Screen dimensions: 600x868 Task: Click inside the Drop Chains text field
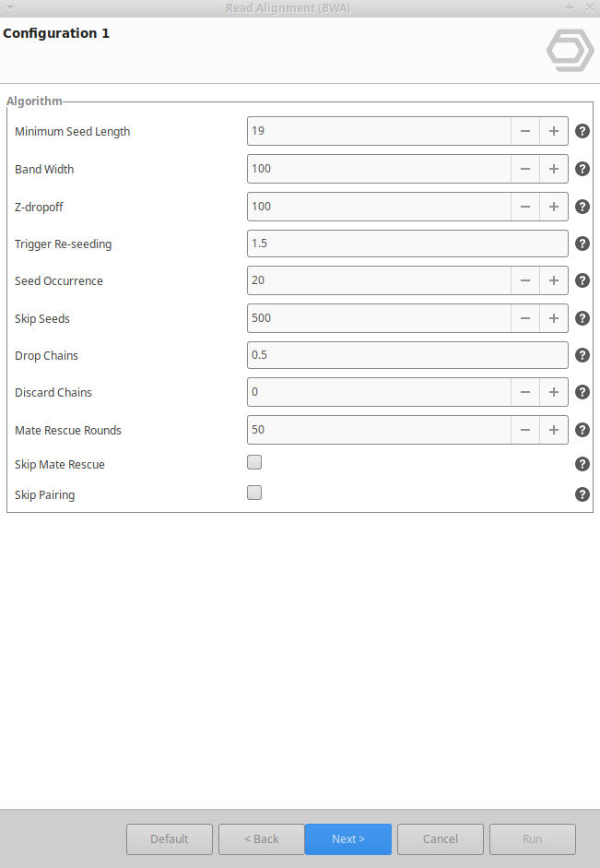406,355
